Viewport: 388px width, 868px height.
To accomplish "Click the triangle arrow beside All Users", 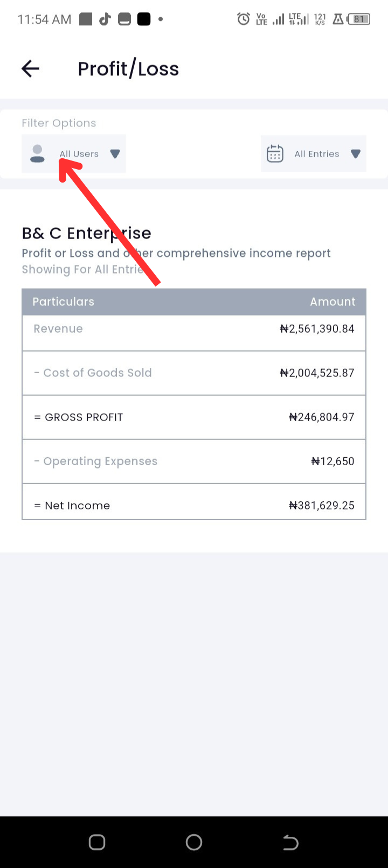I will tap(115, 154).
